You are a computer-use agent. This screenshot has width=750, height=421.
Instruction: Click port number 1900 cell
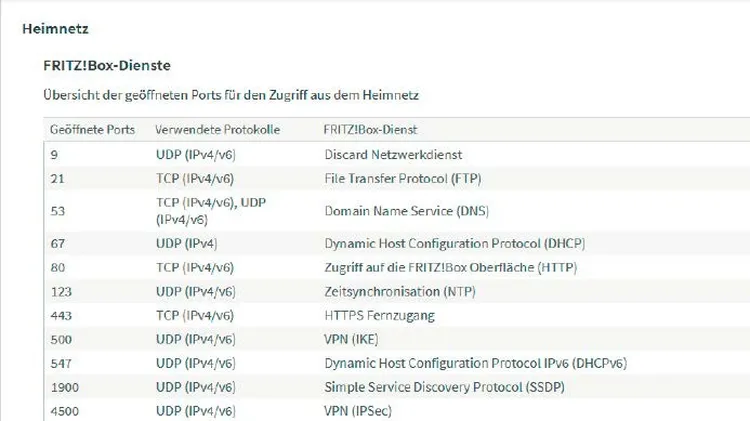click(65, 388)
